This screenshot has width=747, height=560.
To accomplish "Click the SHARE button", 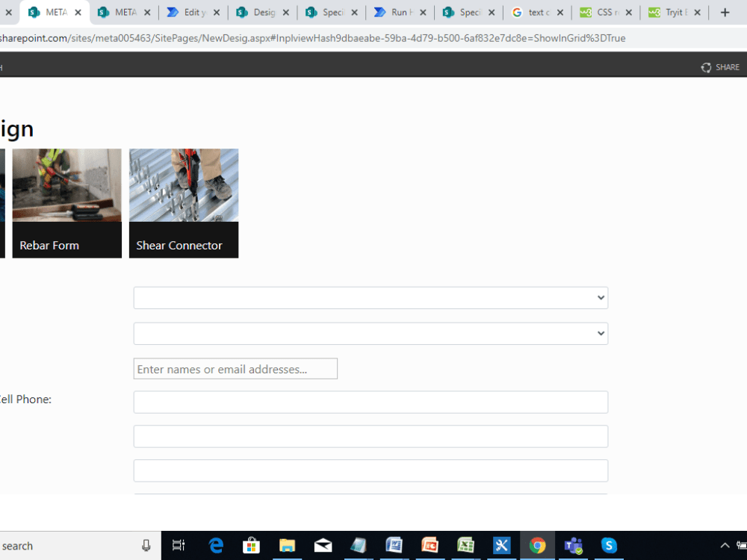I will point(720,67).
